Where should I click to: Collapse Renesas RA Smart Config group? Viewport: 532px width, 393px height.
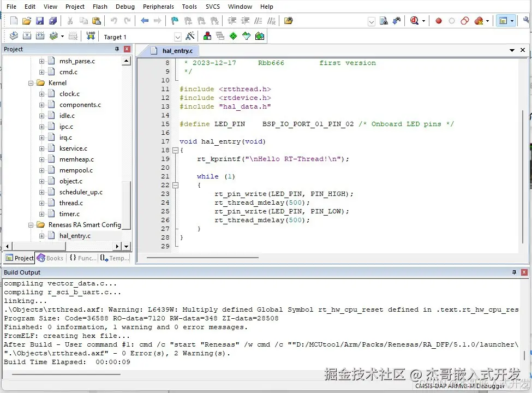(31, 225)
